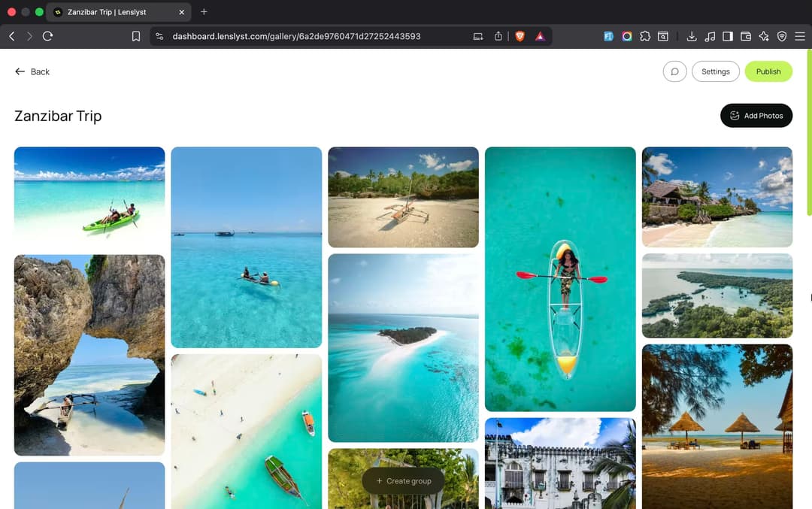Open the Brave wallet icon
Screen dimensions: 812x509
[x=746, y=36]
